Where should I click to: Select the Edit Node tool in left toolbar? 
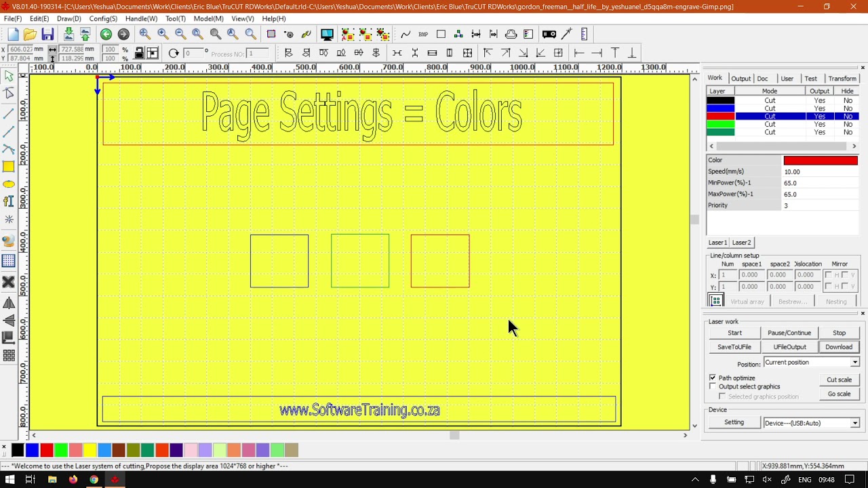[x=9, y=94]
